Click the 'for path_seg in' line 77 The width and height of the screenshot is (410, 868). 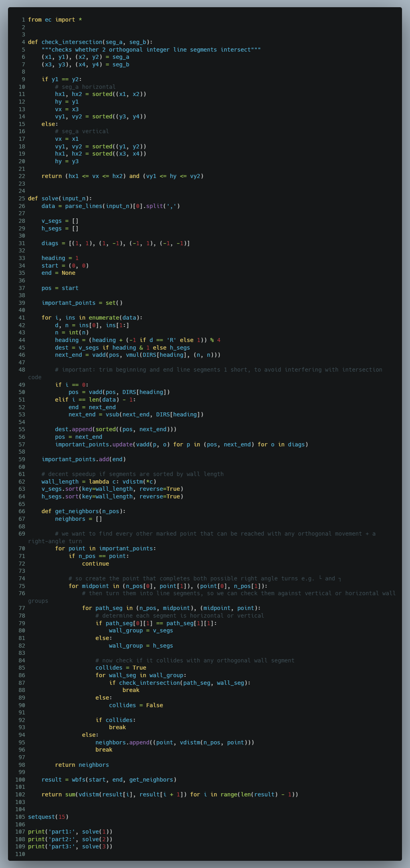point(171,608)
